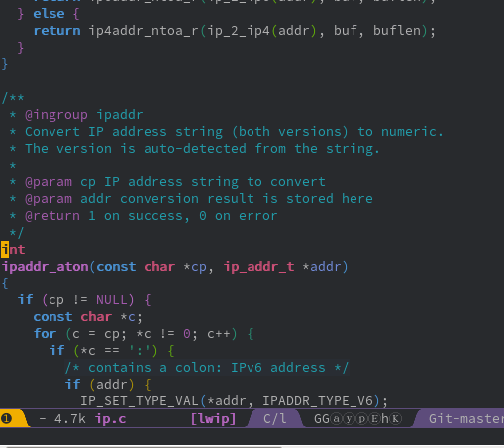504x448 pixels.
Task: Click the '*/' closing the doc comment
Action: [17, 233]
